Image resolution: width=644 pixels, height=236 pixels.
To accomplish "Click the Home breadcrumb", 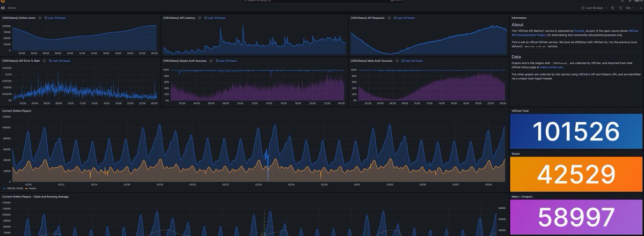I will tap(12, 8).
